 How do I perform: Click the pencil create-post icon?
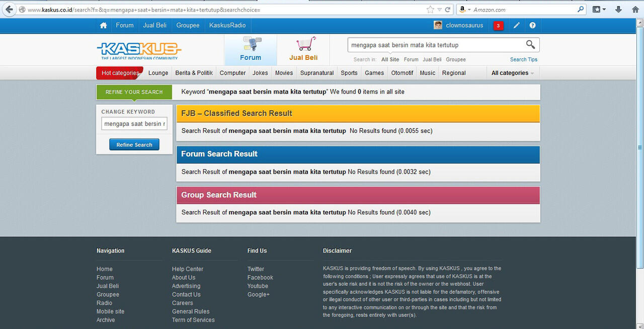point(517,25)
